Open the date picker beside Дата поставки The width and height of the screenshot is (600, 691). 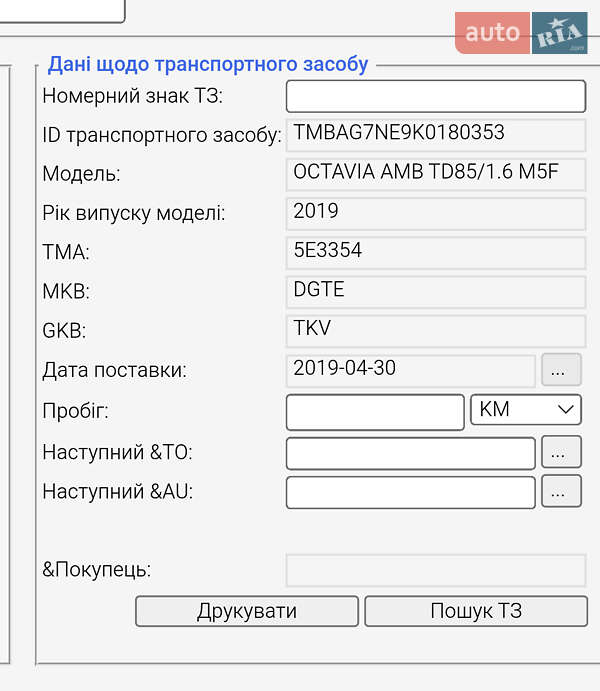pyautogui.click(x=561, y=370)
